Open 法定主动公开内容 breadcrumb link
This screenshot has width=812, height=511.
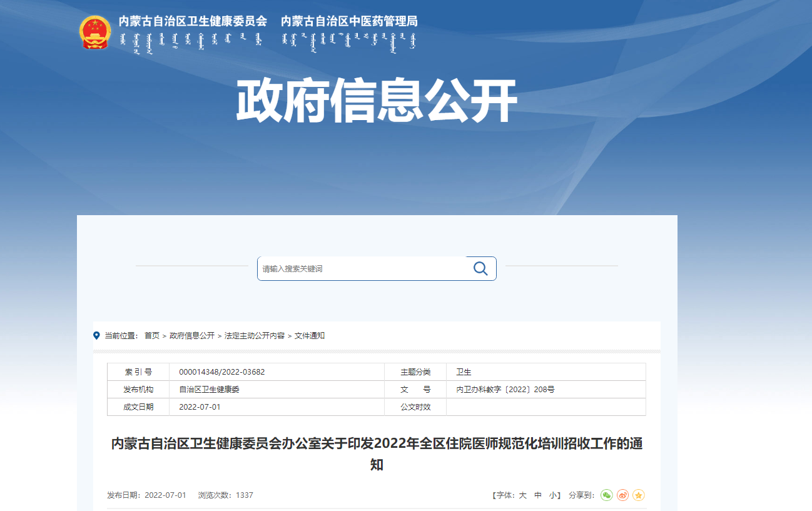[255, 336]
